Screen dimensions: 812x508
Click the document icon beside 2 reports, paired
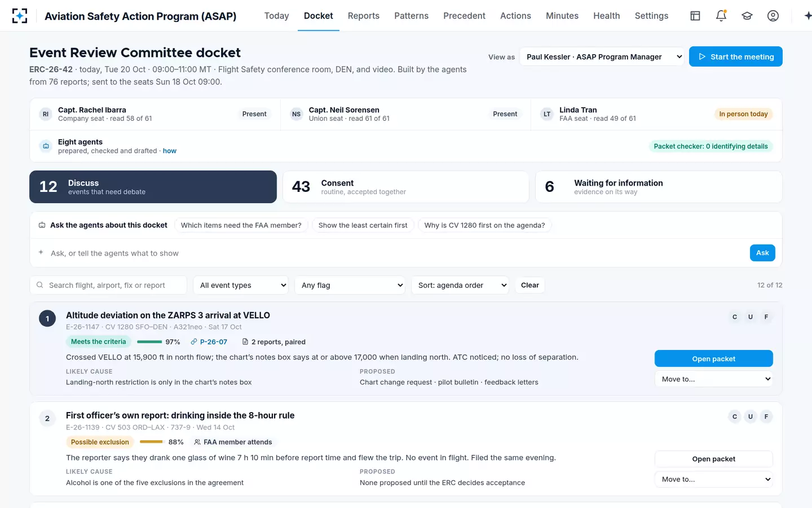tap(245, 342)
